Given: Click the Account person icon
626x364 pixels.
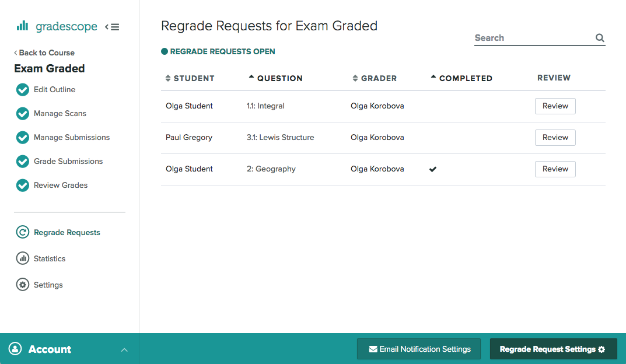Looking at the screenshot, I should click(x=14, y=348).
